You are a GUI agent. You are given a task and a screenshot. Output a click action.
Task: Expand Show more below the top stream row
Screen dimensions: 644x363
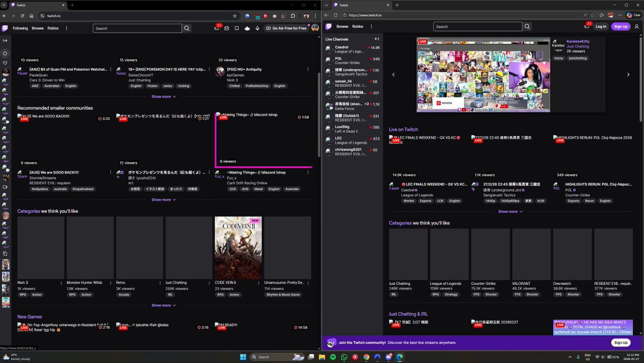pyautogui.click(x=164, y=97)
